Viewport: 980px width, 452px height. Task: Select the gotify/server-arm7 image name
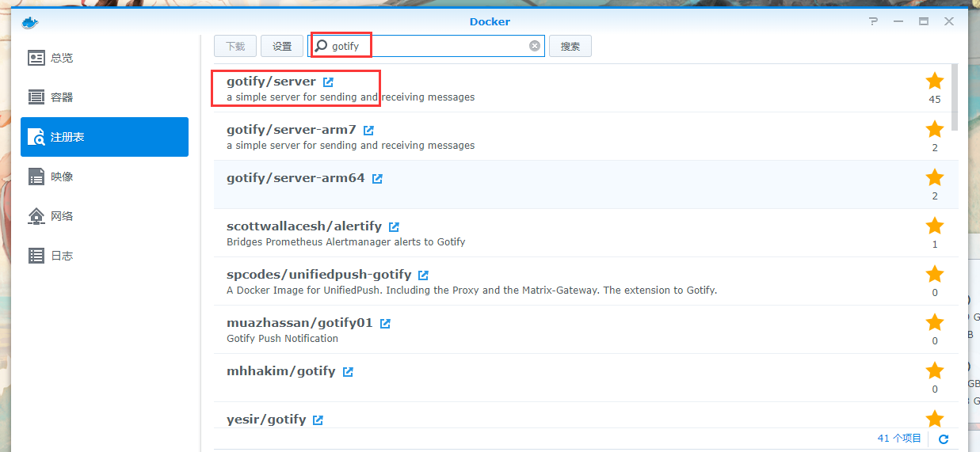[x=292, y=130]
